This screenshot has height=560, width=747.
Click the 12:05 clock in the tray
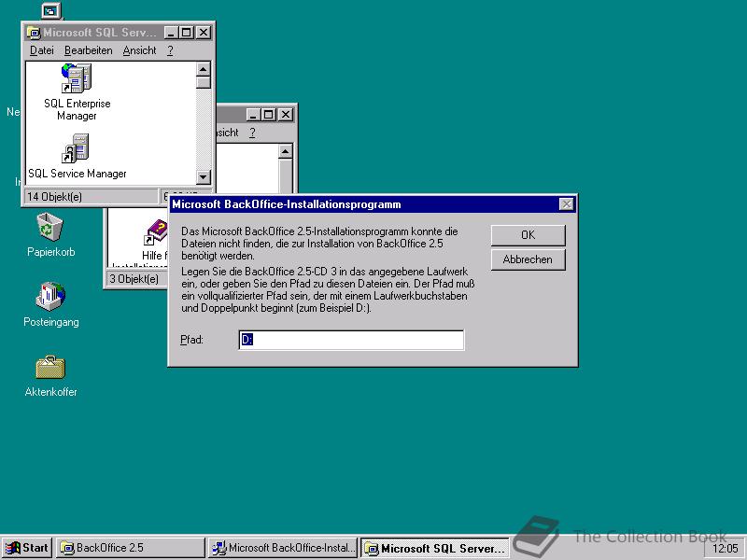point(726,549)
